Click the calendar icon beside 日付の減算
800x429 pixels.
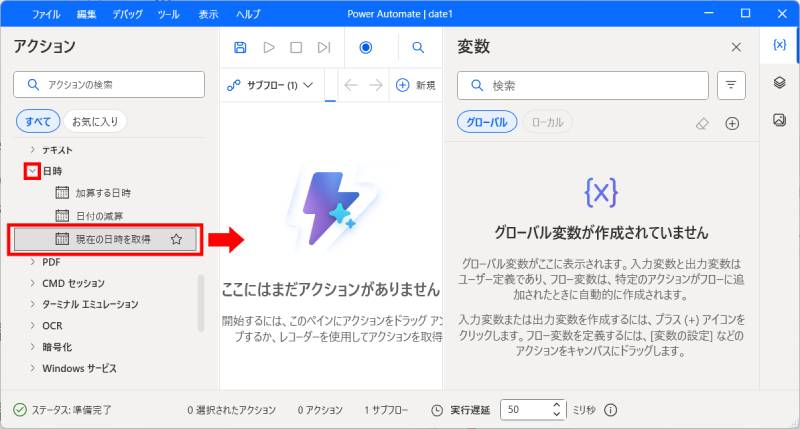(62, 215)
